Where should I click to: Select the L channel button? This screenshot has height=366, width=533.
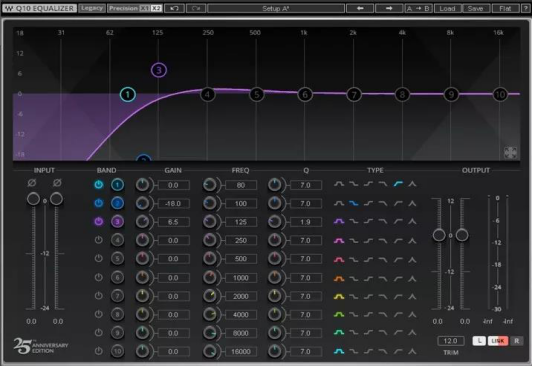479,341
